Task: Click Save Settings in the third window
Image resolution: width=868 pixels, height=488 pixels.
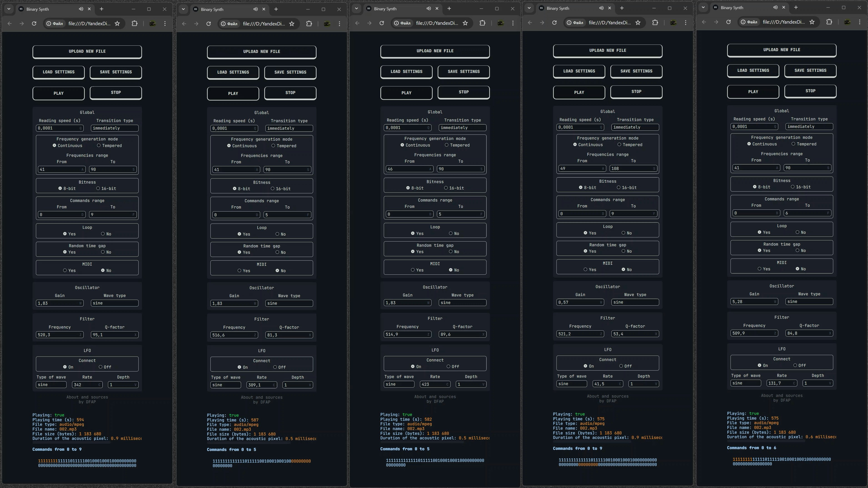Action: coord(464,72)
